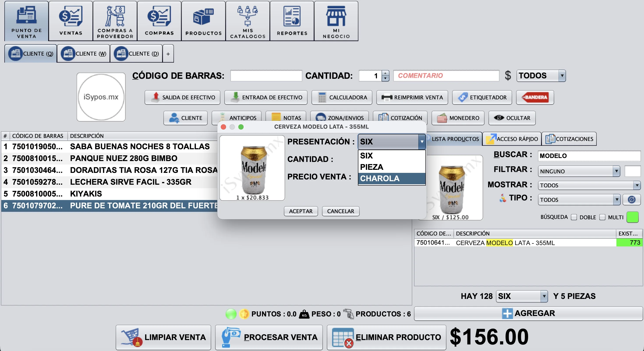The width and height of the screenshot is (644, 351).
Task: Switch to Acceso Rápido tab
Action: point(512,139)
